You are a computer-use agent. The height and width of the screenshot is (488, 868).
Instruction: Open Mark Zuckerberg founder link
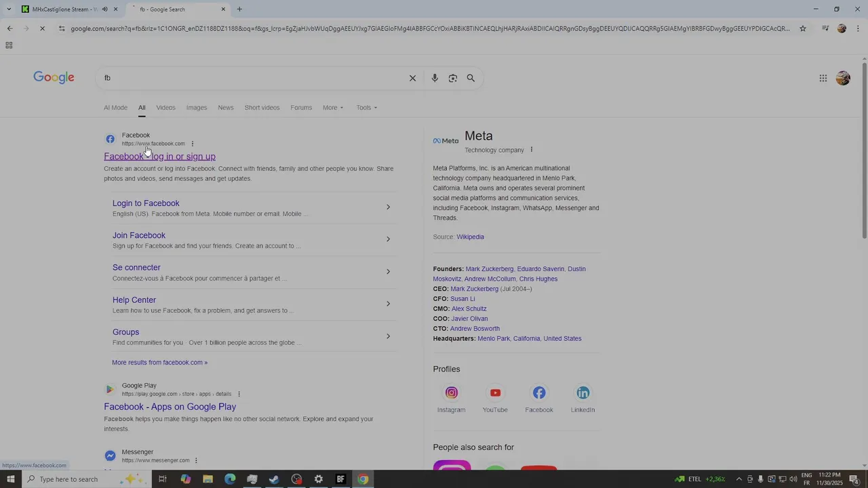coord(490,269)
